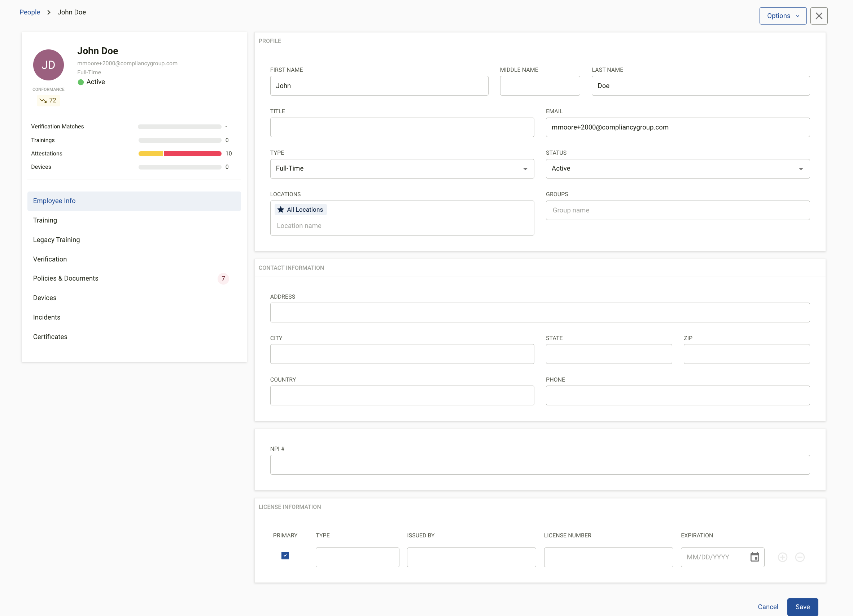Click the star icon on All Locations chip
This screenshot has height=616, width=853.
281,209
